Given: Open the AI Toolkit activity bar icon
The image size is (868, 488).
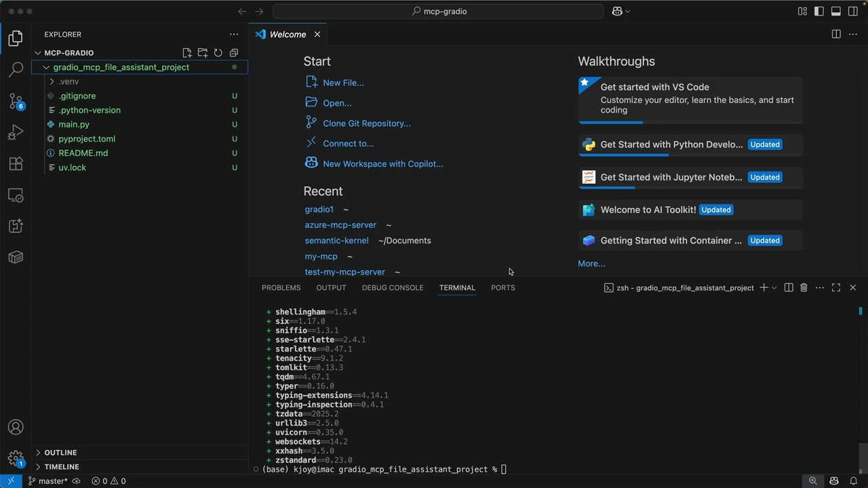Looking at the screenshot, I should 16,226.
